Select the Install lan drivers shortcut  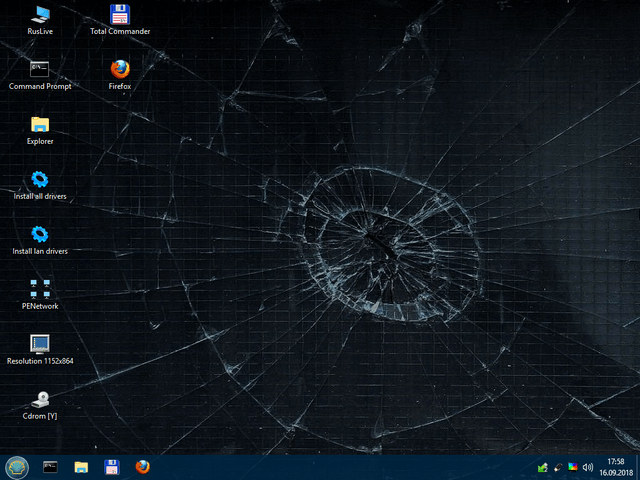(x=40, y=235)
